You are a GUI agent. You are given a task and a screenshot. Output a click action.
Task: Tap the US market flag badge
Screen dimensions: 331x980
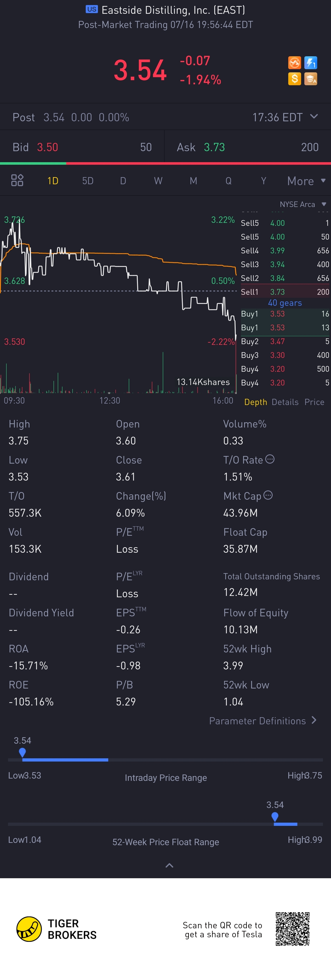[92, 9]
